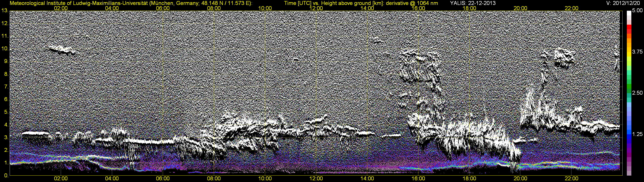Click the height axis label 3
644x182 pixels.
(6, 138)
